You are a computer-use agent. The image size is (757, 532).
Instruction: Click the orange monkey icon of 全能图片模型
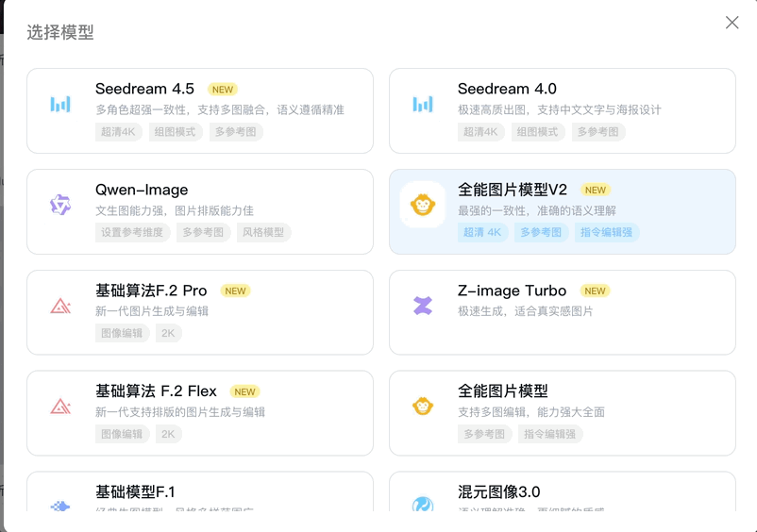pos(423,407)
